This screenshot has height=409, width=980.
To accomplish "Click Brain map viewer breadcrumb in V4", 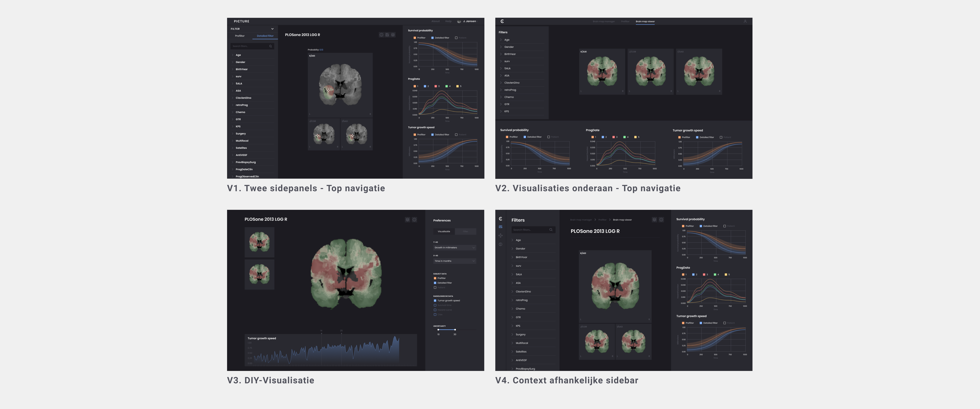I will click(622, 220).
